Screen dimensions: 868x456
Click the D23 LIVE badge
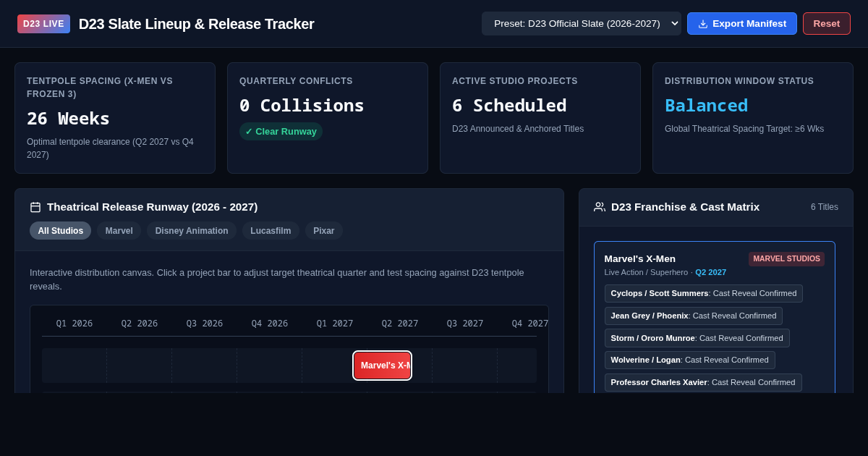coord(43,24)
